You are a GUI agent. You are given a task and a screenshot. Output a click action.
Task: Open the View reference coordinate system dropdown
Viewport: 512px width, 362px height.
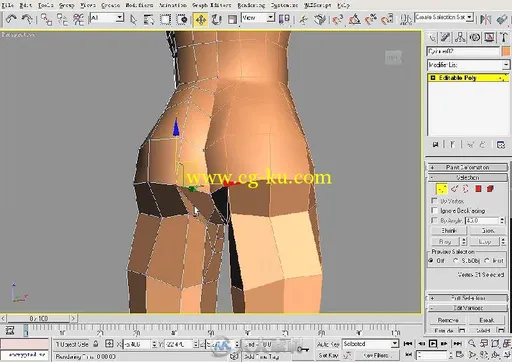pos(258,18)
